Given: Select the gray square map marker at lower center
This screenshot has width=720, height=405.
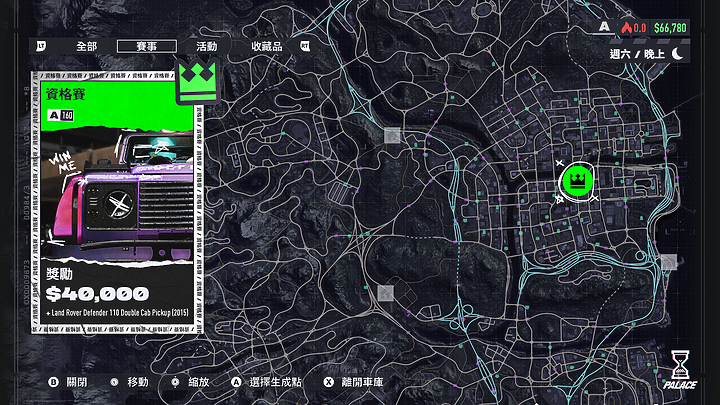Looking at the screenshot, I should 385,293.
